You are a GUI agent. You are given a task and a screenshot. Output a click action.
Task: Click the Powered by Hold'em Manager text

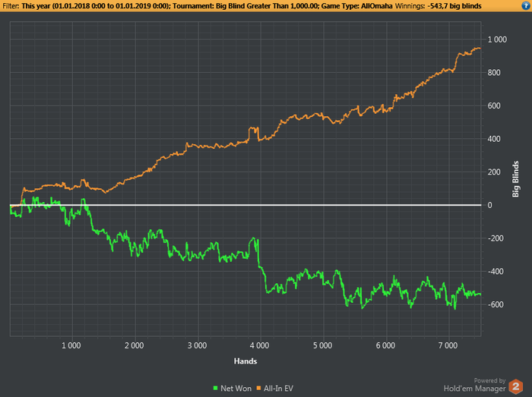tap(475, 385)
